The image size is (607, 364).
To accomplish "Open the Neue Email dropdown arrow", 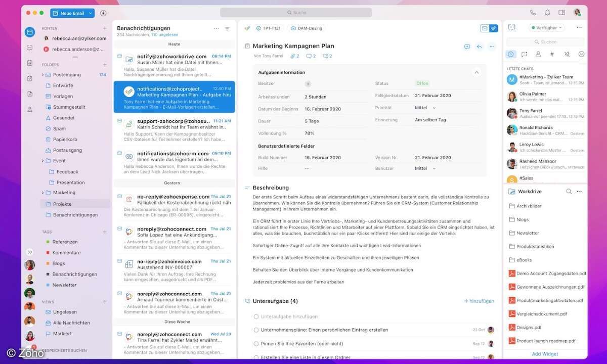I will 91,13.
